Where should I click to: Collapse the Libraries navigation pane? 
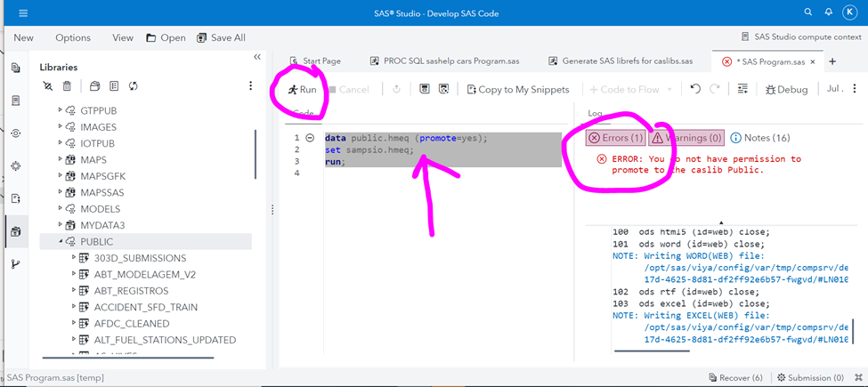[x=257, y=57]
